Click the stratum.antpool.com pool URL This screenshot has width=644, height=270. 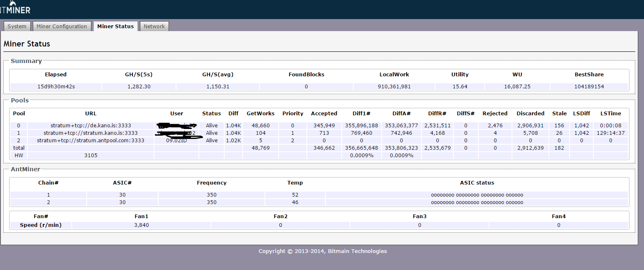click(x=91, y=141)
